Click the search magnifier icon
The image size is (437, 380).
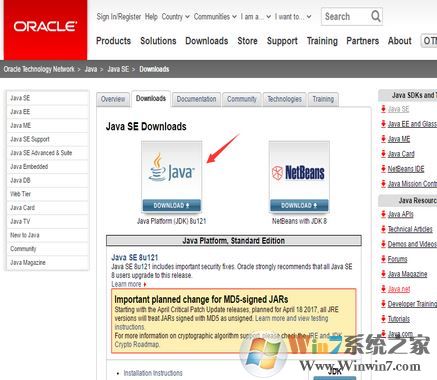(x=376, y=16)
